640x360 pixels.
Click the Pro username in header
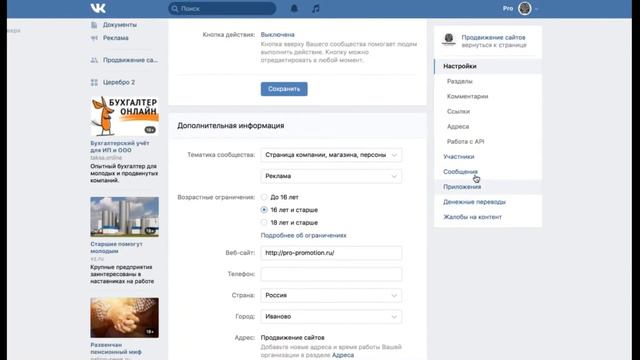508,9
